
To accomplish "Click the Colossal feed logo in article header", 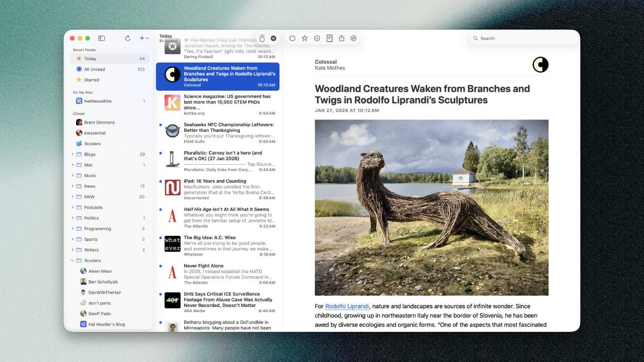I will click(540, 65).
